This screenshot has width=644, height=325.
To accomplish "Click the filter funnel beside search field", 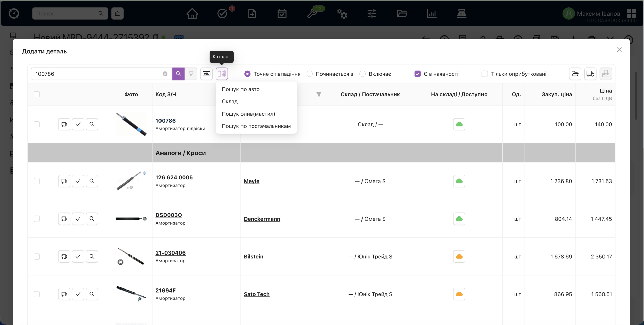I will click(191, 74).
